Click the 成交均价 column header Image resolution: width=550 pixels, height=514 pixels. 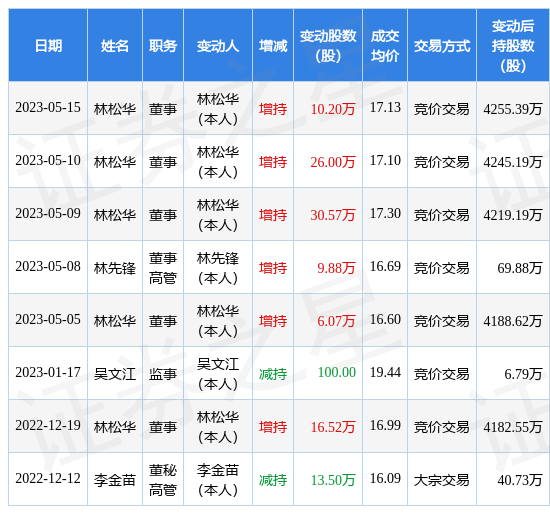(385, 46)
